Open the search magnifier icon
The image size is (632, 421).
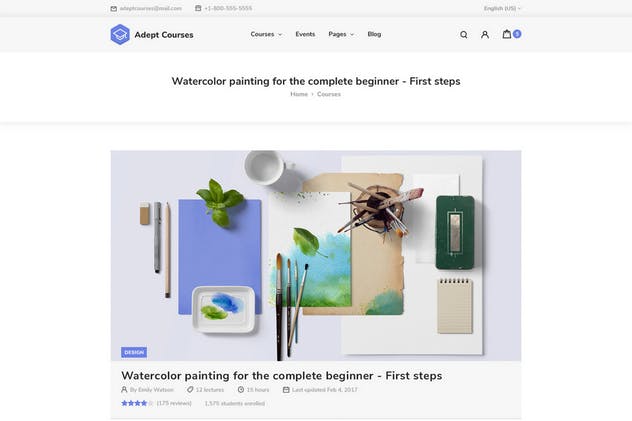pos(464,35)
